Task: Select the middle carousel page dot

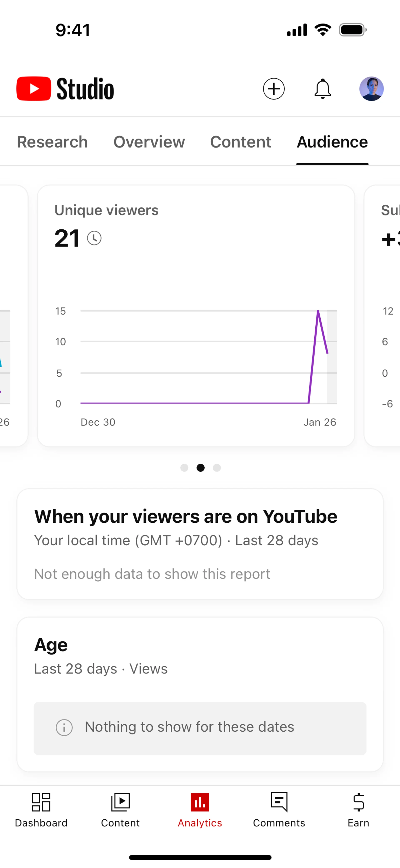Action: (x=201, y=468)
